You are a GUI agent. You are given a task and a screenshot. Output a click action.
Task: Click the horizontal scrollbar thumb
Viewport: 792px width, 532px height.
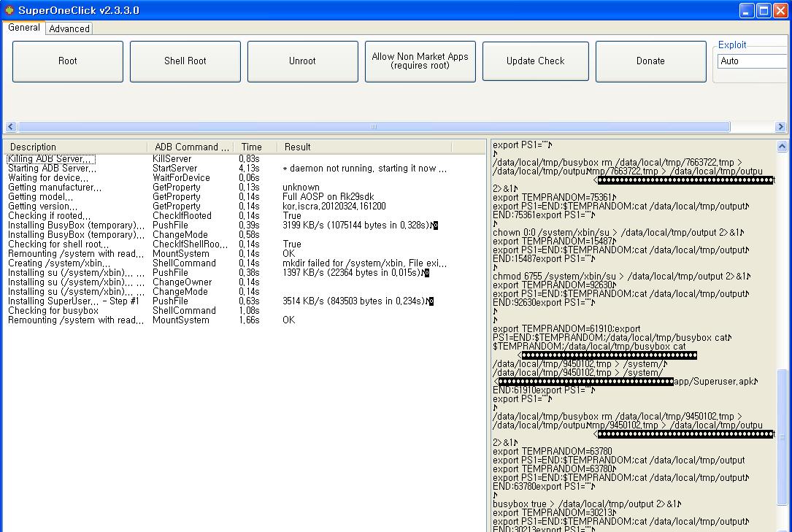click(374, 127)
